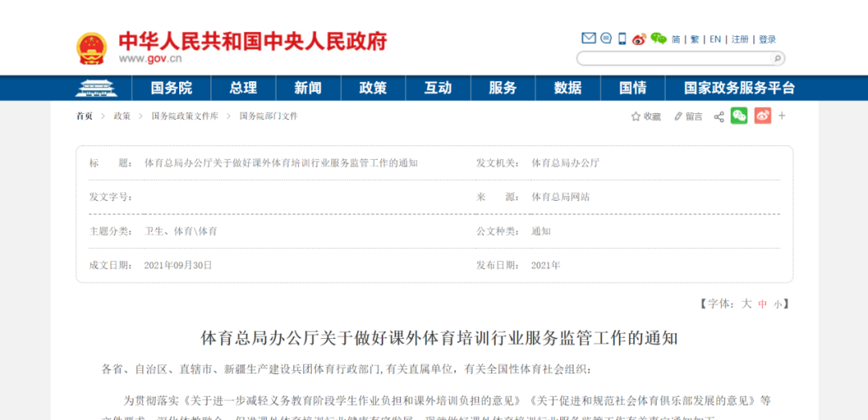Click the chat bubble icon in the header
Screen dimensions: 868x420
(606, 39)
